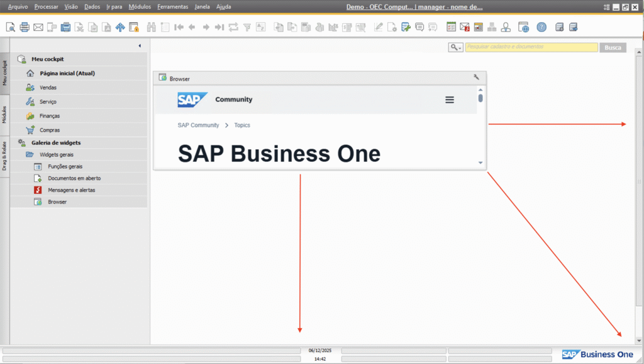Open the calendar icon in toolbar

[x=479, y=27]
